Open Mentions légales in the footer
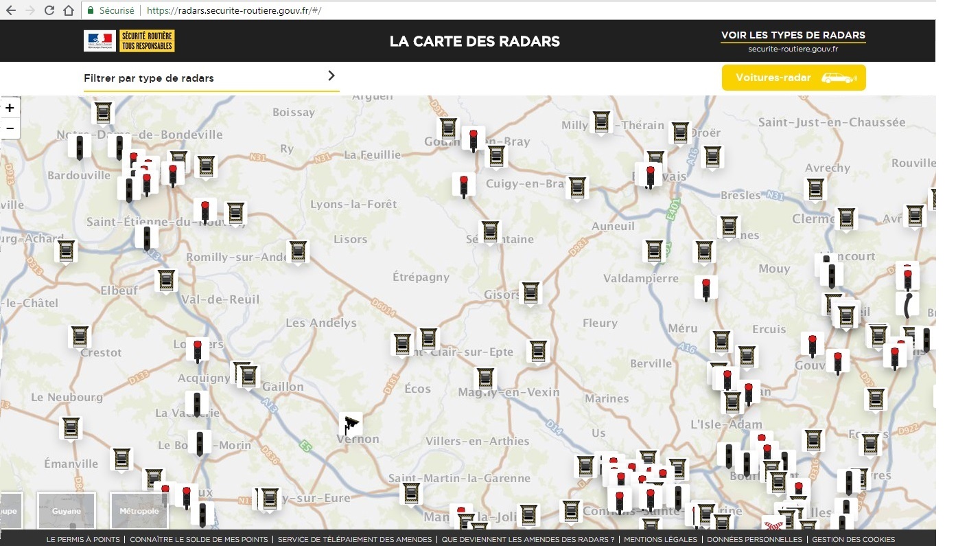Viewport: 980px width, 546px height. (x=660, y=540)
